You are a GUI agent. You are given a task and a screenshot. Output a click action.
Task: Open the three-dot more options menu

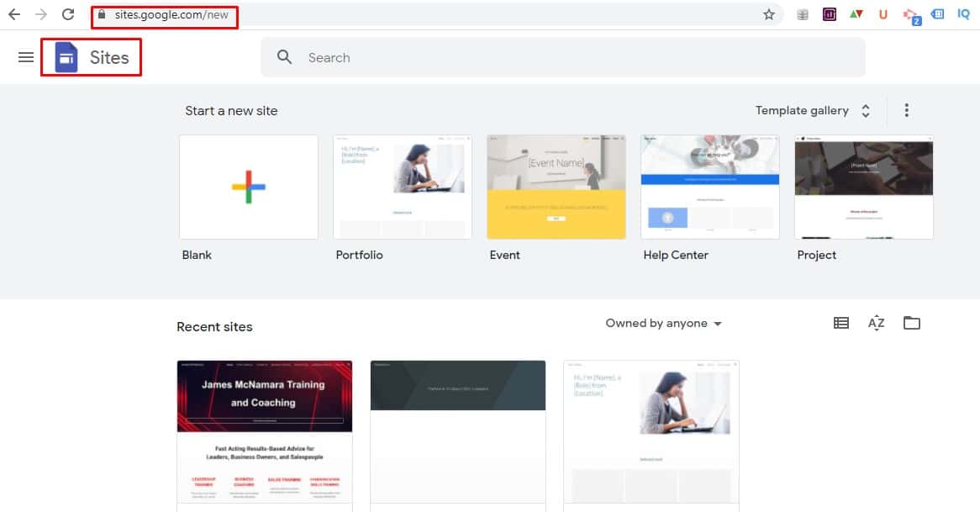coord(906,111)
